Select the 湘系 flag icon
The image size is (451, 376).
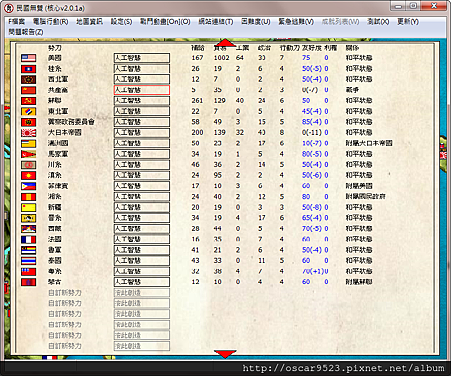pos(28,197)
